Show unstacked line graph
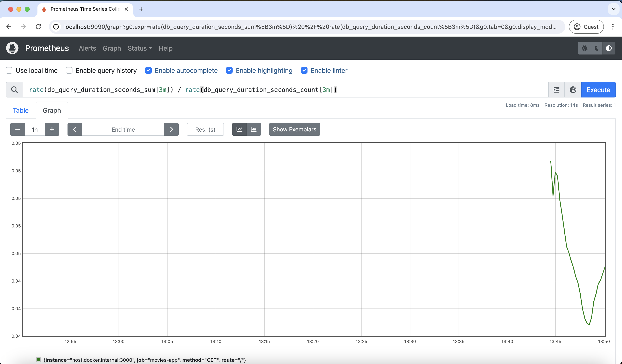Screen dimensions: 622x364 point(239,130)
